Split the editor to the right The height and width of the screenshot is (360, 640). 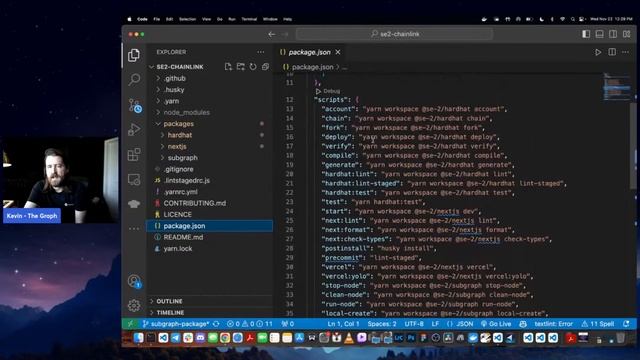(x=612, y=52)
